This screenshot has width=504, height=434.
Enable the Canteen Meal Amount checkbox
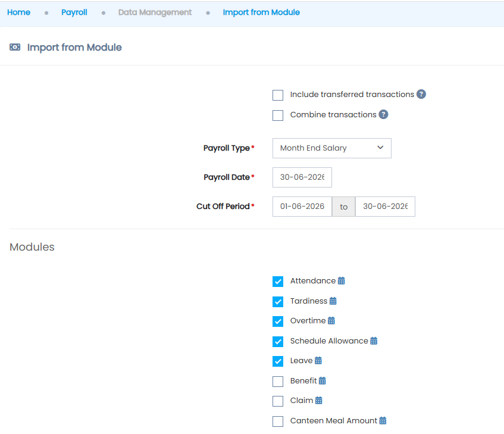pyautogui.click(x=278, y=421)
